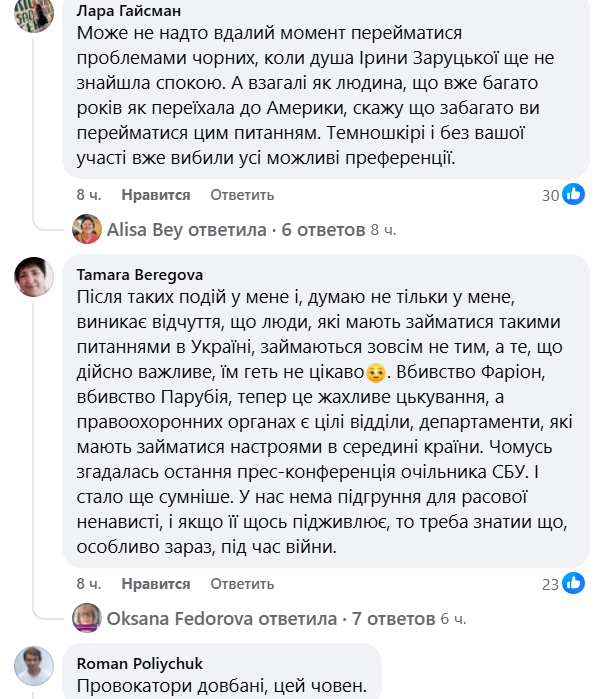This screenshot has height=699, width=611.
Task: Open the Roman Poliychuk profile name link
Action: coord(142,661)
